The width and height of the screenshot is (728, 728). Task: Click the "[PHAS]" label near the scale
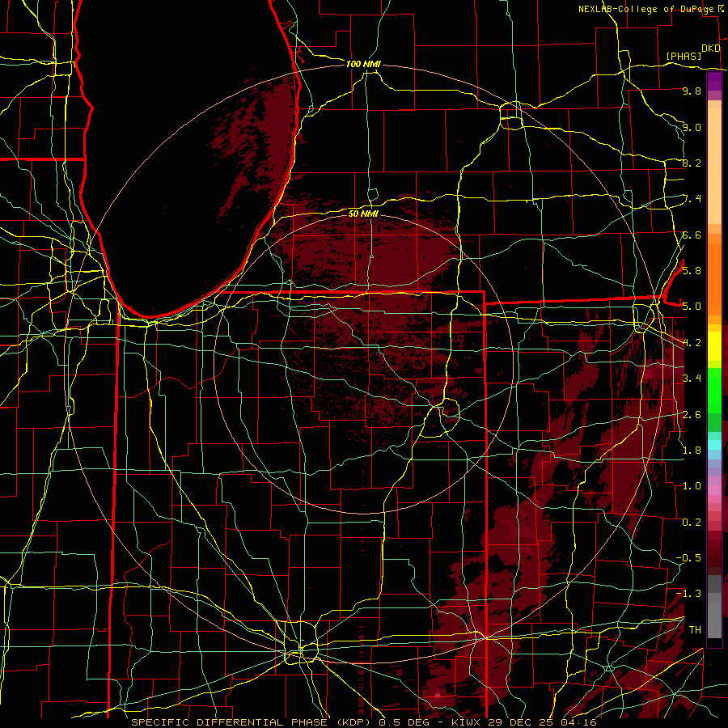684,56
